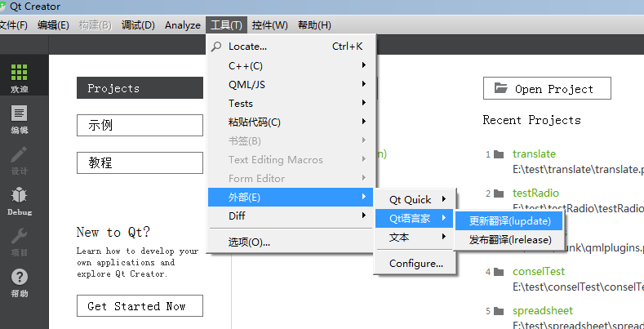Click folder icon beside spreadsheet project

(499, 311)
